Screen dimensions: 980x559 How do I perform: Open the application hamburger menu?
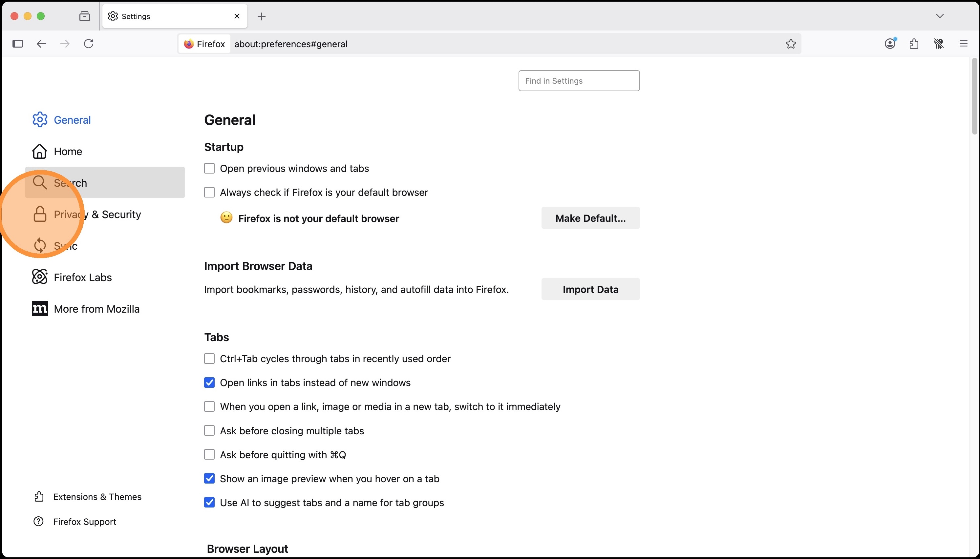963,44
